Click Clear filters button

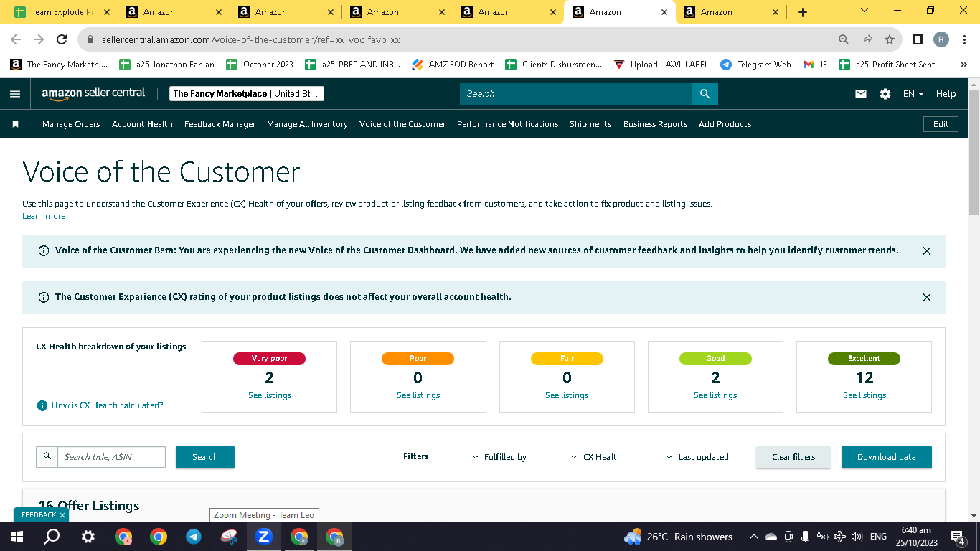pyautogui.click(x=793, y=457)
